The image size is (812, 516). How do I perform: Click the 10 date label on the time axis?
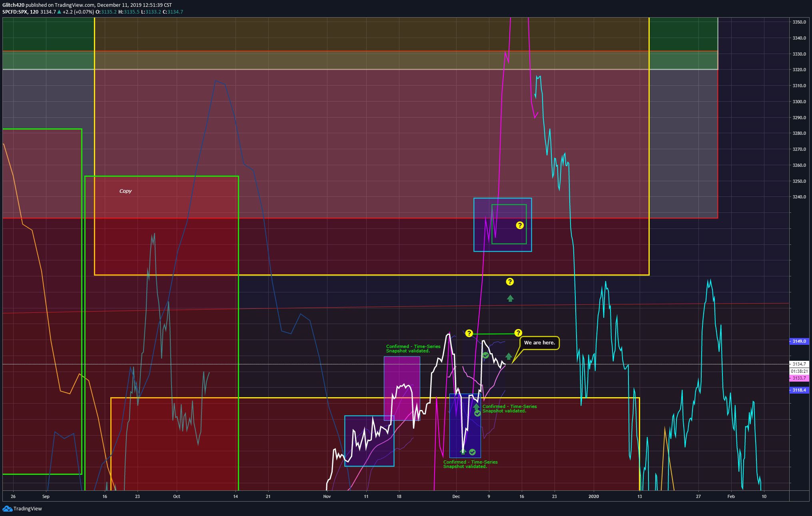(x=764, y=496)
